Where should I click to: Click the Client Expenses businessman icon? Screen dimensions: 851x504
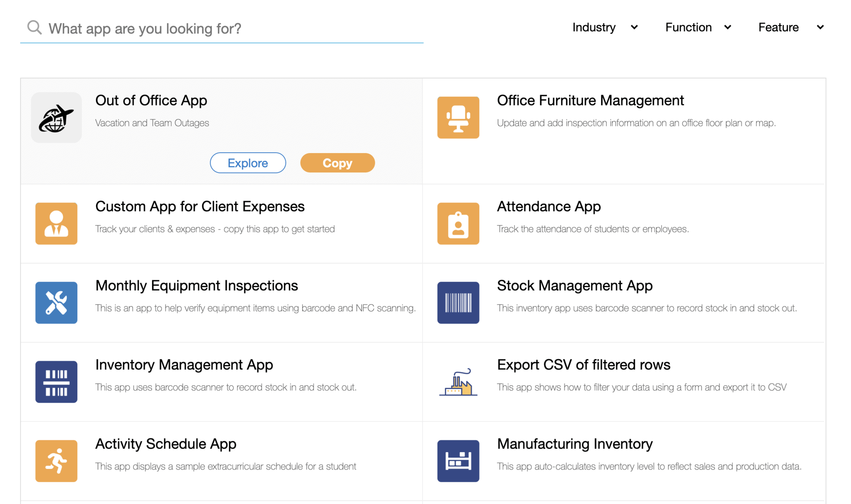(x=56, y=223)
